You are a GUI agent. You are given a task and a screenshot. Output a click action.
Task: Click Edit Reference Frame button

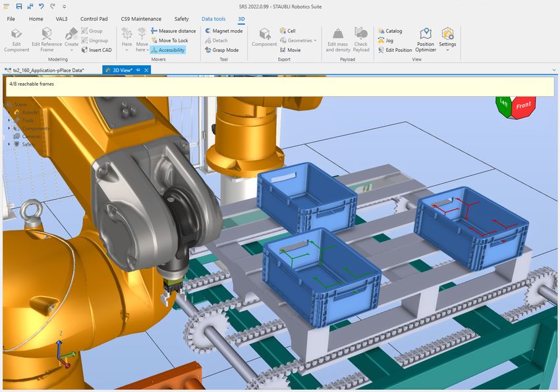pyautogui.click(x=47, y=40)
